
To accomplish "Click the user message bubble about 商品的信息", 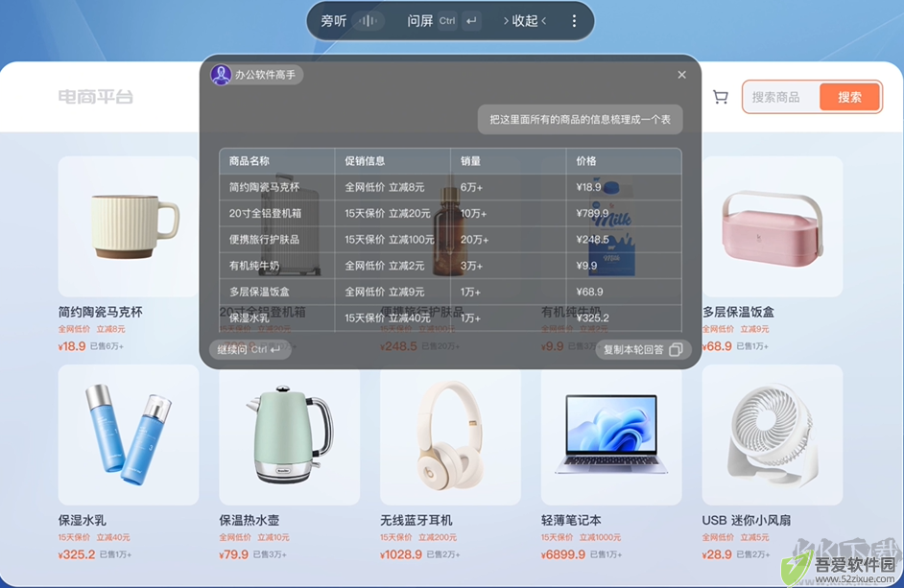I will pos(580,119).
